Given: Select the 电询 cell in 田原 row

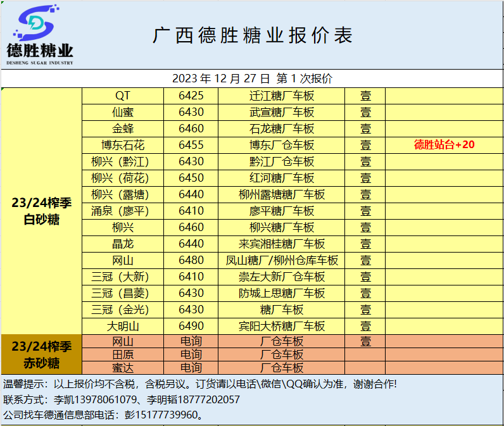Looking at the screenshot, I should tap(191, 354).
